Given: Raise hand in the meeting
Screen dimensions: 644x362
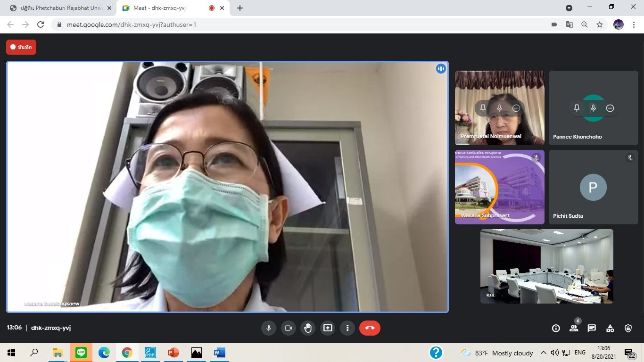Looking at the screenshot, I should 308,328.
